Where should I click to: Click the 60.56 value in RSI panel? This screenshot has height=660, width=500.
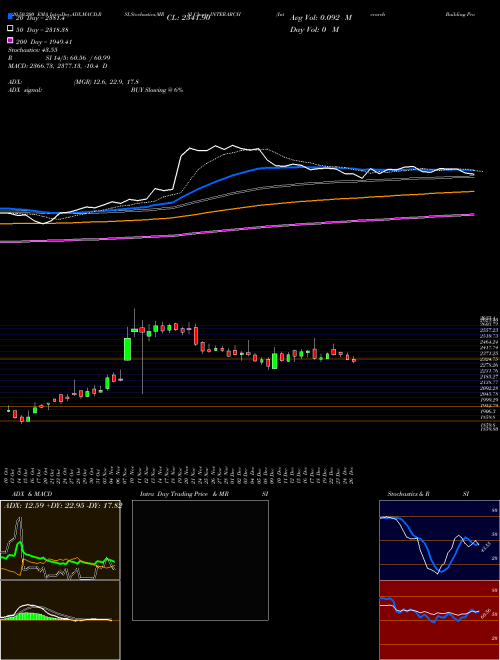pos(487,613)
